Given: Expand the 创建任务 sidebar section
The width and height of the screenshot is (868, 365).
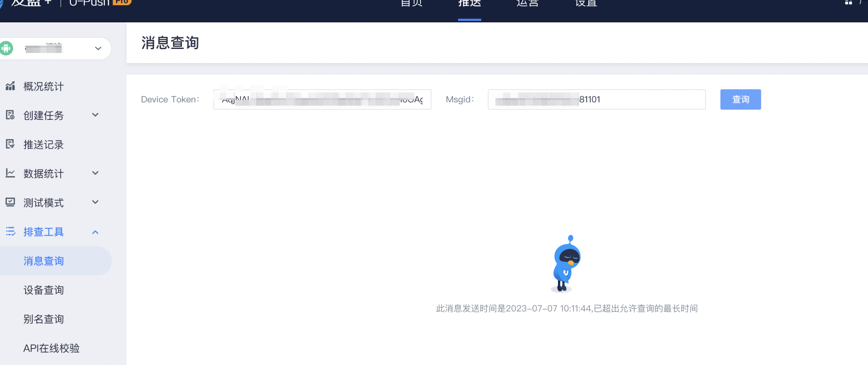Looking at the screenshot, I should 95,115.
